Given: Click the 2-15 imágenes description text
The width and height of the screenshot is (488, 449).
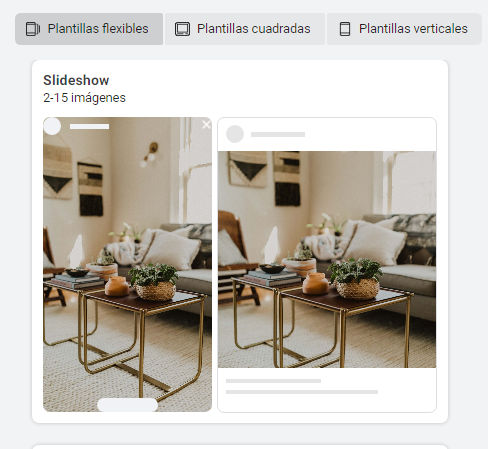Looking at the screenshot, I should [x=84, y=98].
